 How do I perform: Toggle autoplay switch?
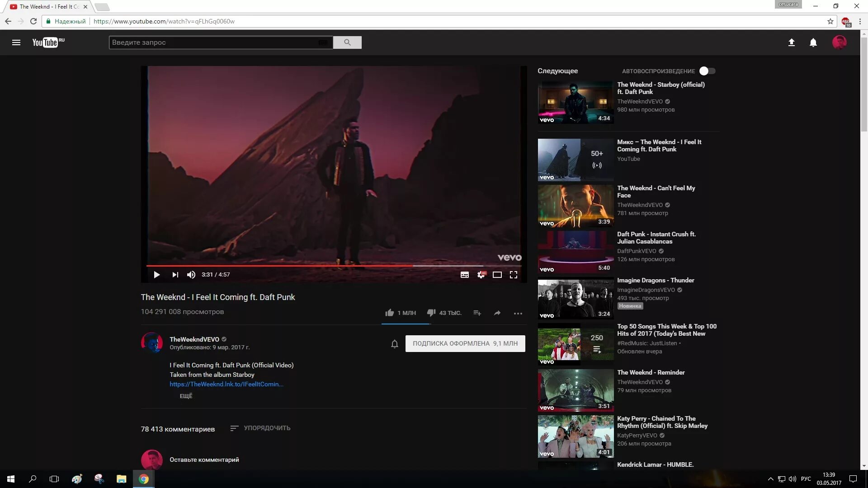pos(707,71)
